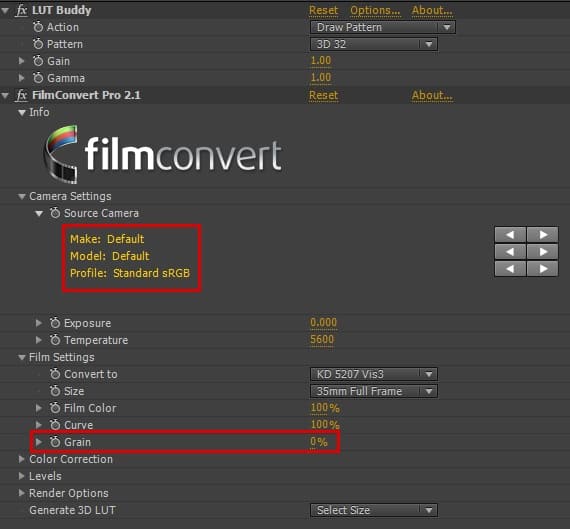The height and width of the screenshot is (529, 570).
Task: Toggle the Gain stopwatch keyframe icon
Action: click(x=38, y=61)
